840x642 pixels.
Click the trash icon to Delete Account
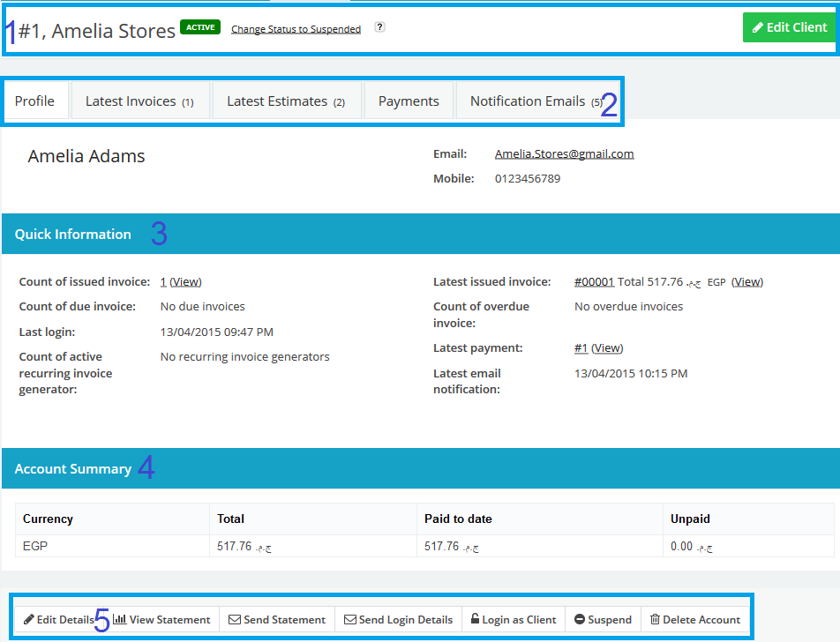(x=655, y=620)
